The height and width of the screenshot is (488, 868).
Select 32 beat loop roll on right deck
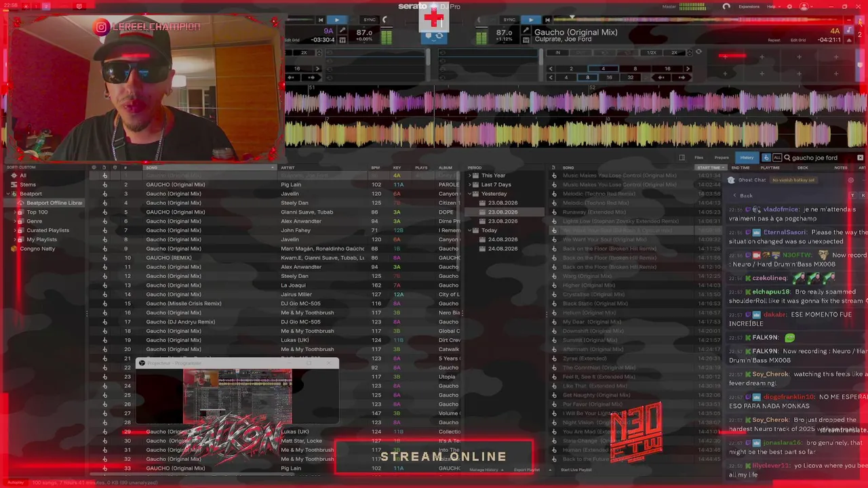pos(631,77)
